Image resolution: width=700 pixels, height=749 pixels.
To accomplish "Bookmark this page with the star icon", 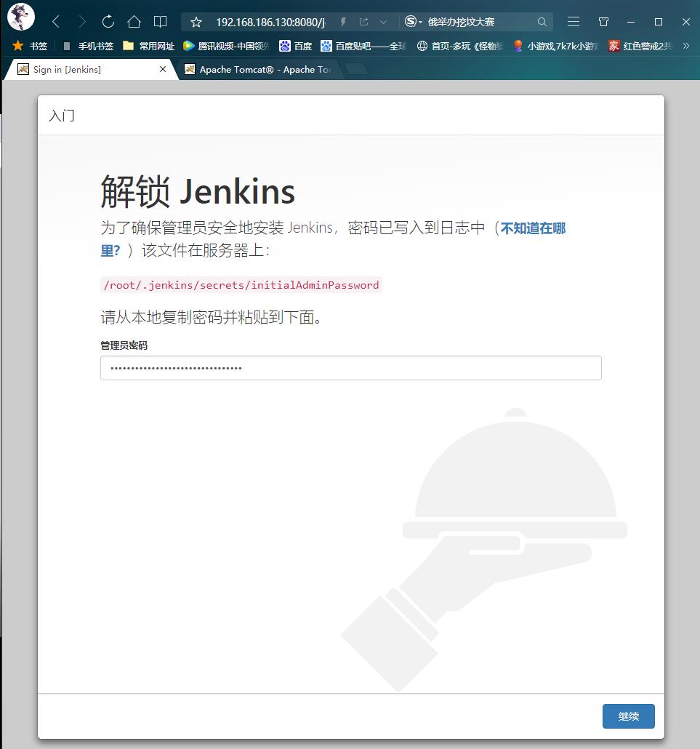I will tap(196, 22).
